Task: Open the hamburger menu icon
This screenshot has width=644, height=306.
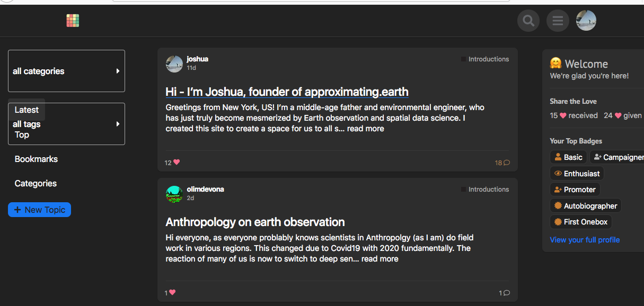Action: tap(558, 21)
